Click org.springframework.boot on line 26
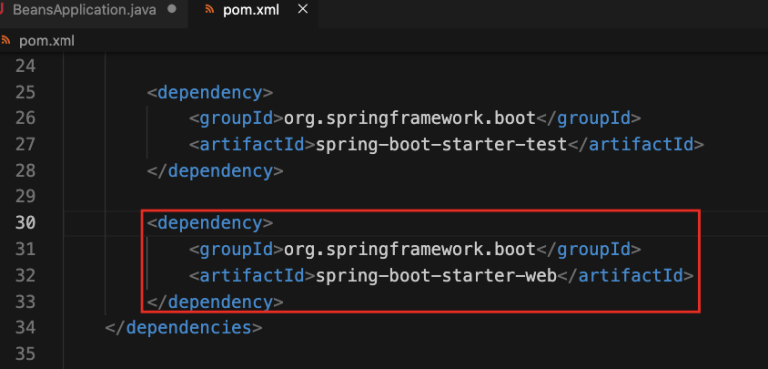 point(410,118)
